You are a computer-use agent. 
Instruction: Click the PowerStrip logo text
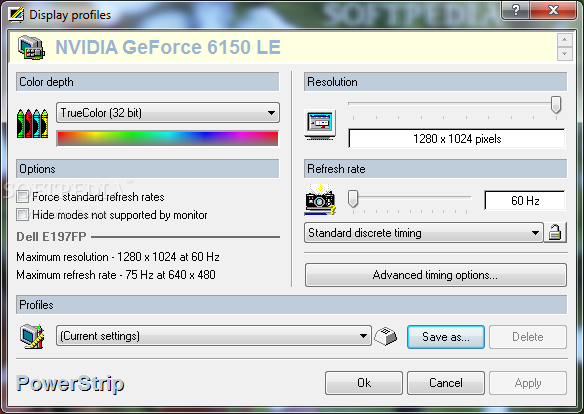point(70,383)
